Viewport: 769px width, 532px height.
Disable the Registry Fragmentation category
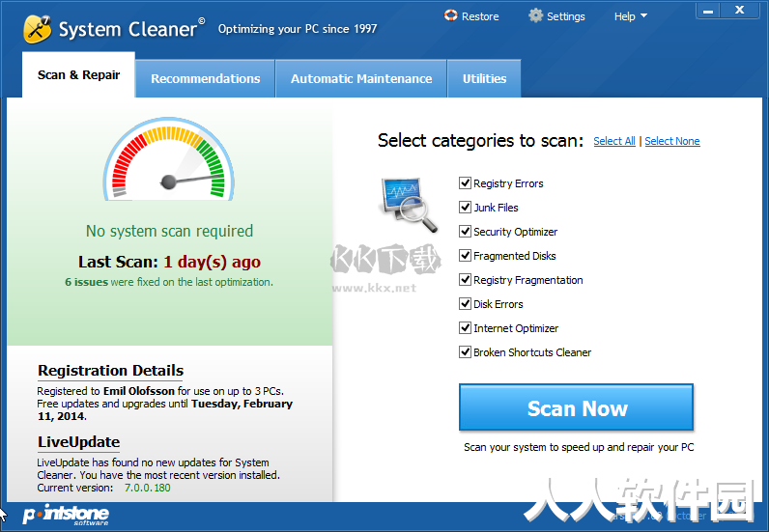(x=465, y=280)
